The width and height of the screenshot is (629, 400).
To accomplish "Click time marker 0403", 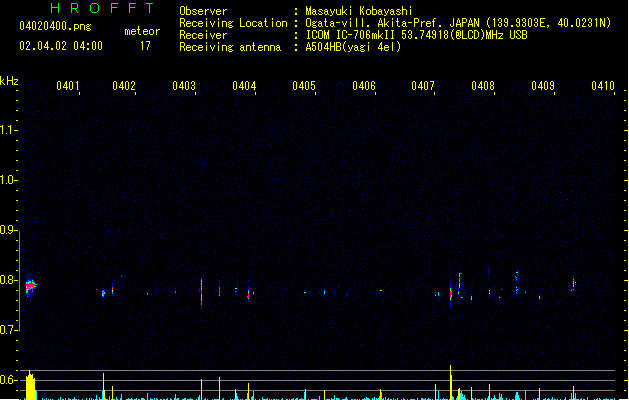I will coord(184,86).
